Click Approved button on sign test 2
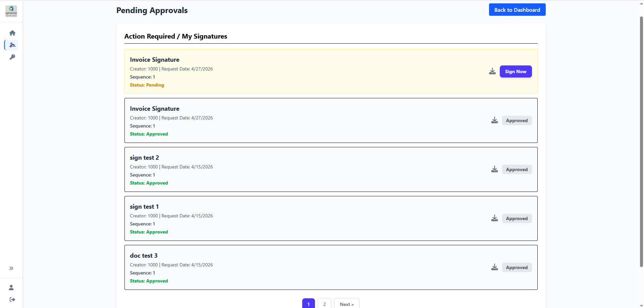 tap(517, 169)
